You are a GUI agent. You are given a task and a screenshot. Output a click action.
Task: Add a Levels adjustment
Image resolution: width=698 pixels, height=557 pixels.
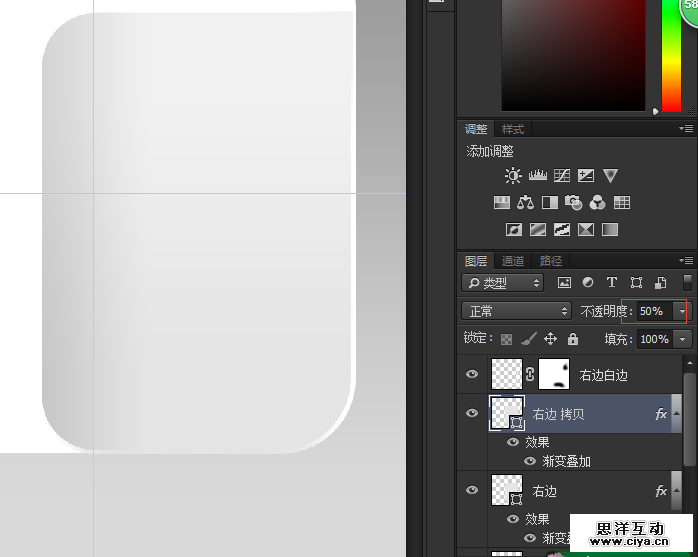tap(537, 176)
